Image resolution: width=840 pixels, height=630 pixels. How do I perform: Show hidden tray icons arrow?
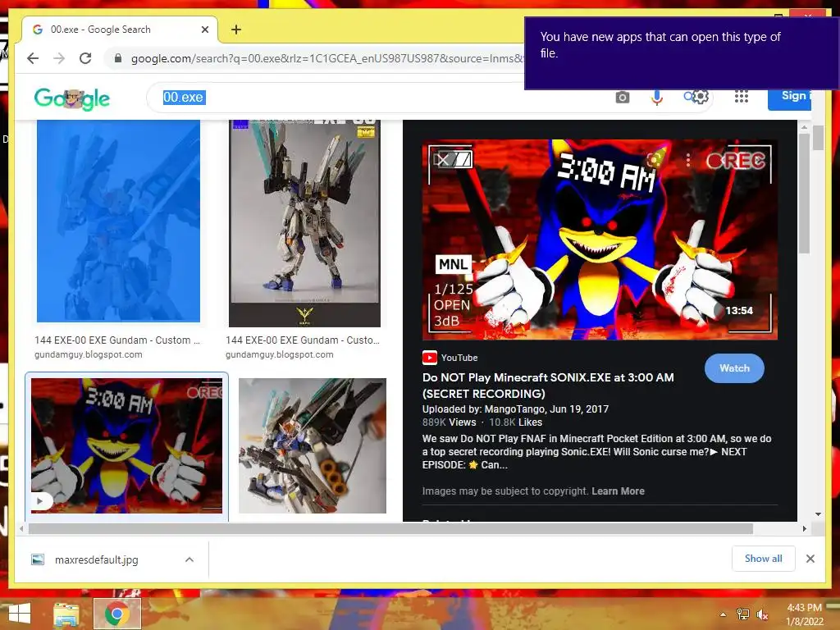coord(724,614)
